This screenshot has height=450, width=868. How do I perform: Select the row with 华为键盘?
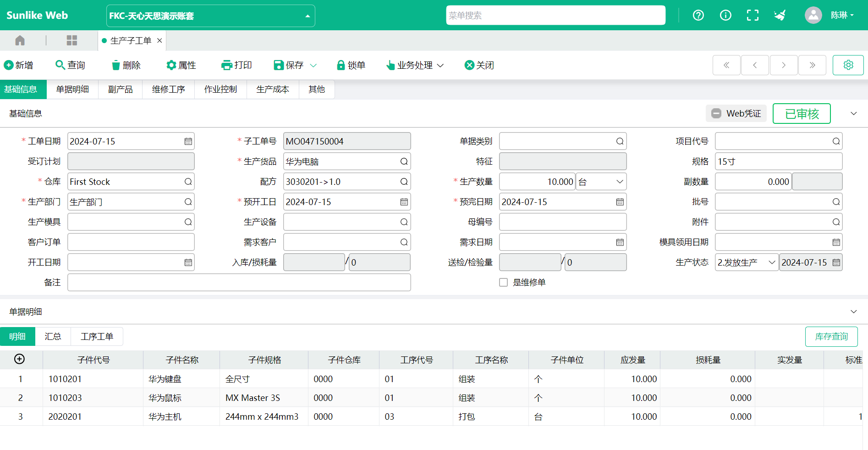431,379
